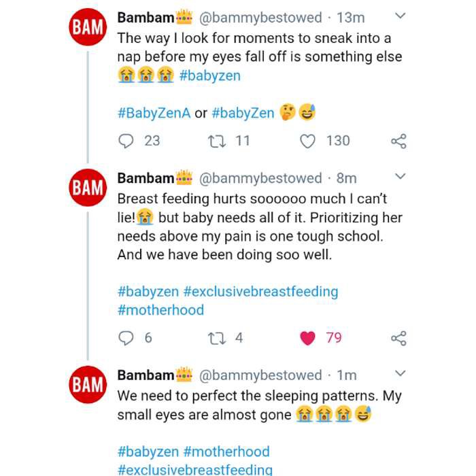The height and width of the screenshot is (476, 476).
Task: Open #motherhood hashtag in sleeping patterns tweet
Action: click(226, 452)
